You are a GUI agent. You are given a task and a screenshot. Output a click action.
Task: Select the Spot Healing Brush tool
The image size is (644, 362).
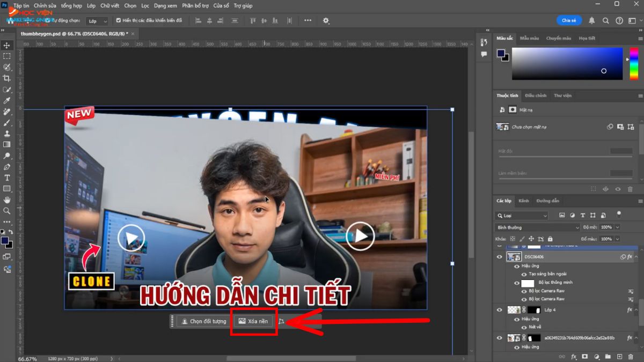point(7,112)
